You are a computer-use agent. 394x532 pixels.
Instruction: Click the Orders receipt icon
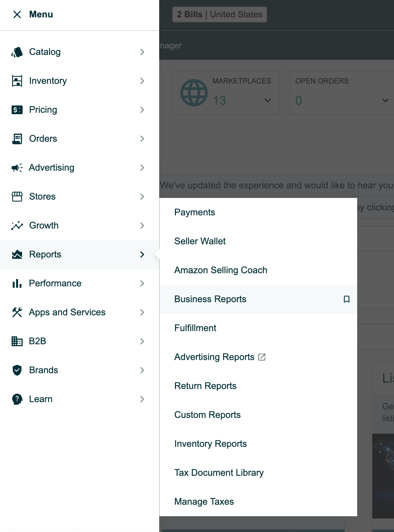click(x=17, y=139)
